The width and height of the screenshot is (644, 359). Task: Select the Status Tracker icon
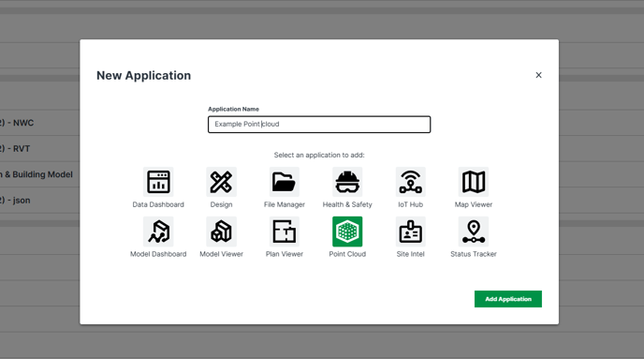pyautogui.click(x=473, y=232)
